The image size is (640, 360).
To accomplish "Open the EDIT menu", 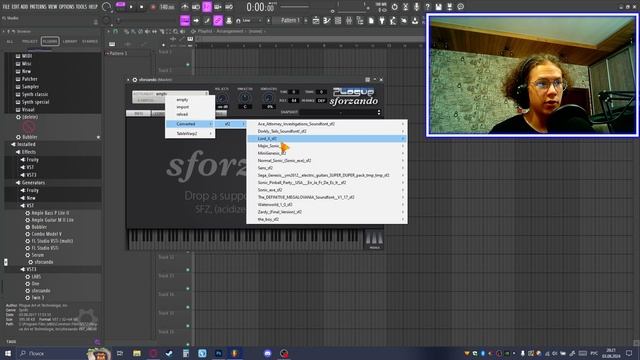I will coord(15,7).
